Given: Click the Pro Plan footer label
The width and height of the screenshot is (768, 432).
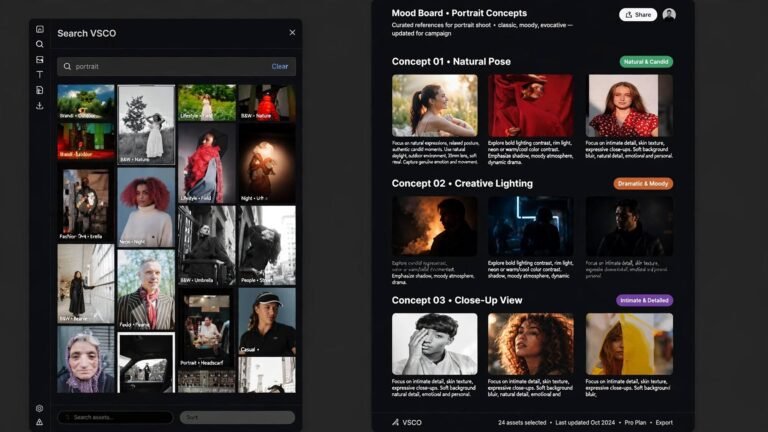Looking at the screenshot, I should (x=635, y=422).
